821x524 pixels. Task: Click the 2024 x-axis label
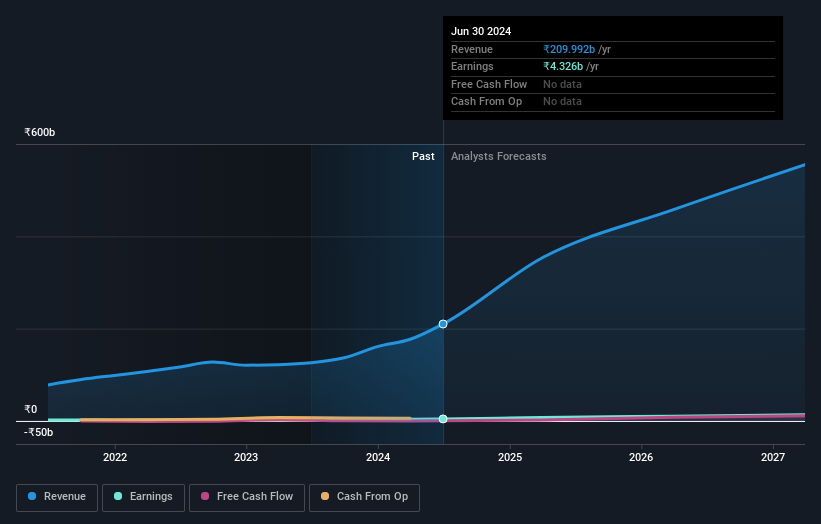[378, 457]
